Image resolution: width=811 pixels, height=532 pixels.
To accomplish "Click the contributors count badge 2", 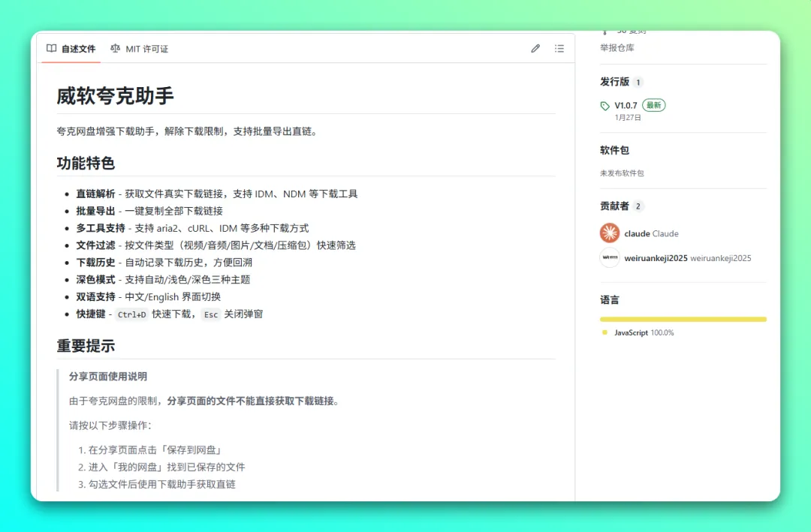I will [638, 206].
